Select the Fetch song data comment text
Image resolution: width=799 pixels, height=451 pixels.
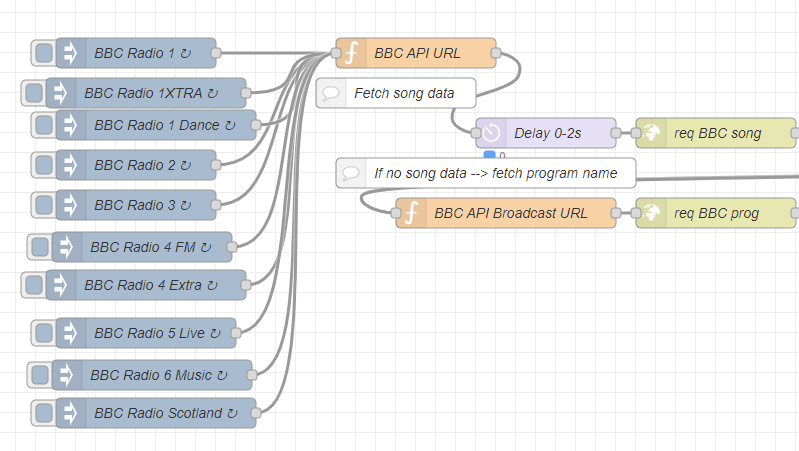404,93
